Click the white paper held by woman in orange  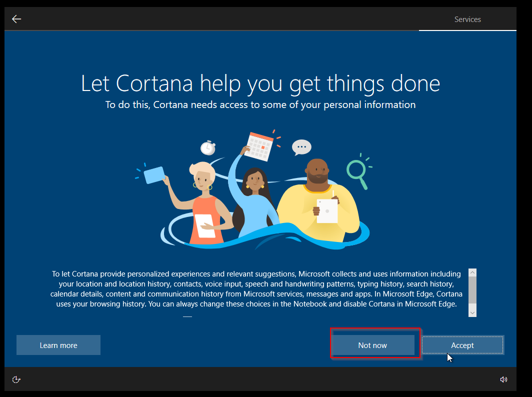[205, 226]
